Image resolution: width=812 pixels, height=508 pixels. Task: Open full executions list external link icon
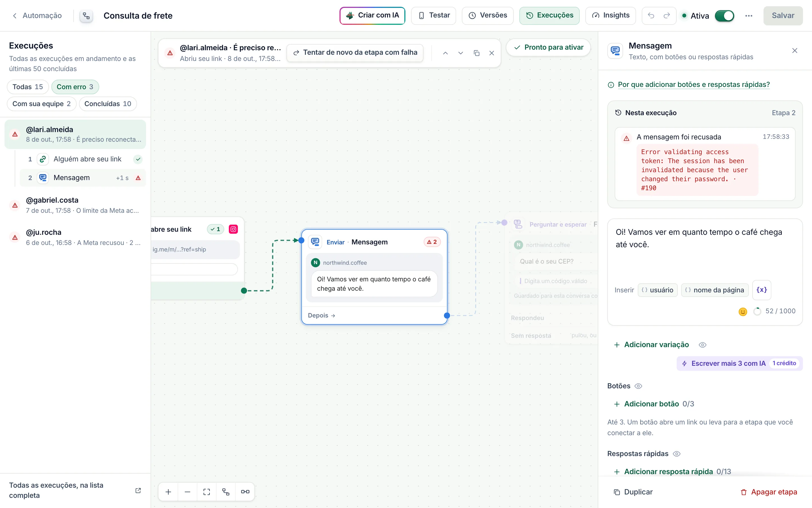pyautogui.click(x=138, y=490)
